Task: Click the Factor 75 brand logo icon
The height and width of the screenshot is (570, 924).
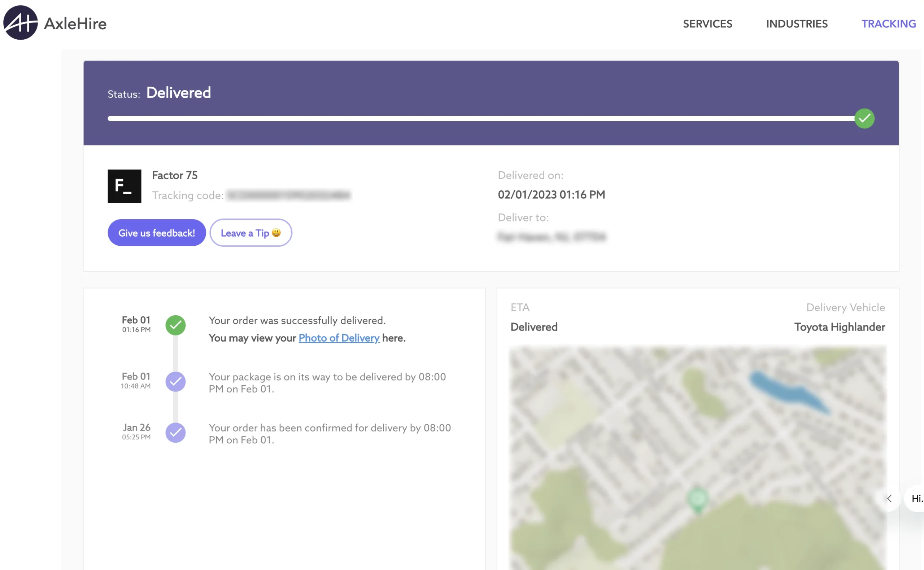Action: pyautogui.click(x=124, y=185)
